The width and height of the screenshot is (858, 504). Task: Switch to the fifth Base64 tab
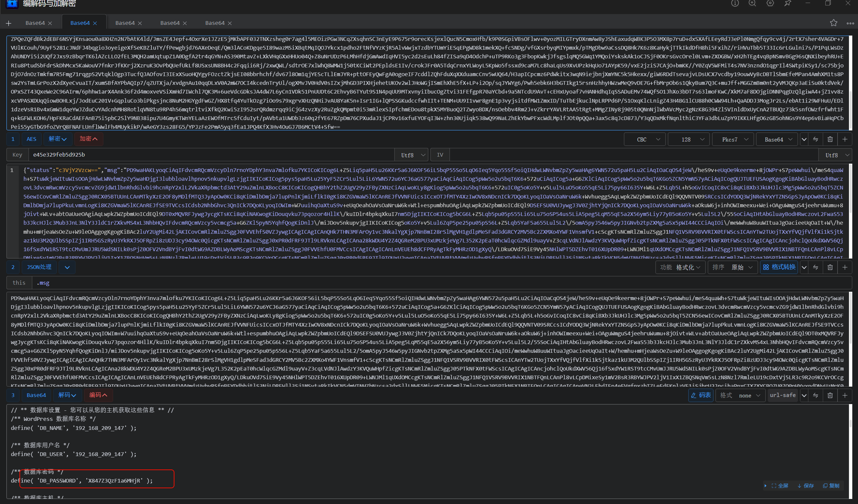[x=215, y=23]
